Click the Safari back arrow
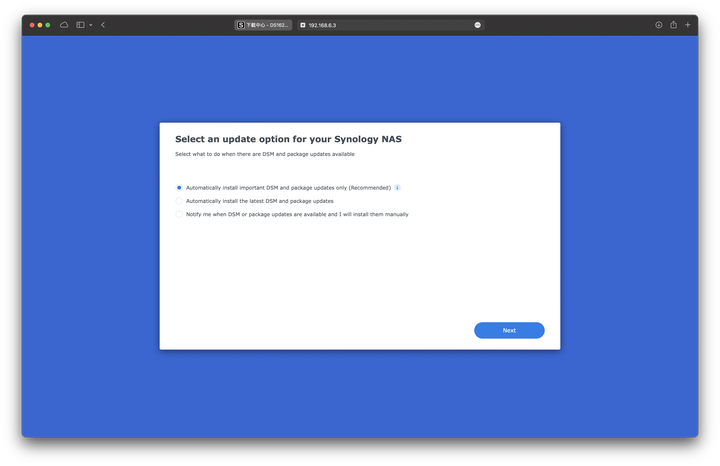 pyautogui.click(x=103, y=25)
